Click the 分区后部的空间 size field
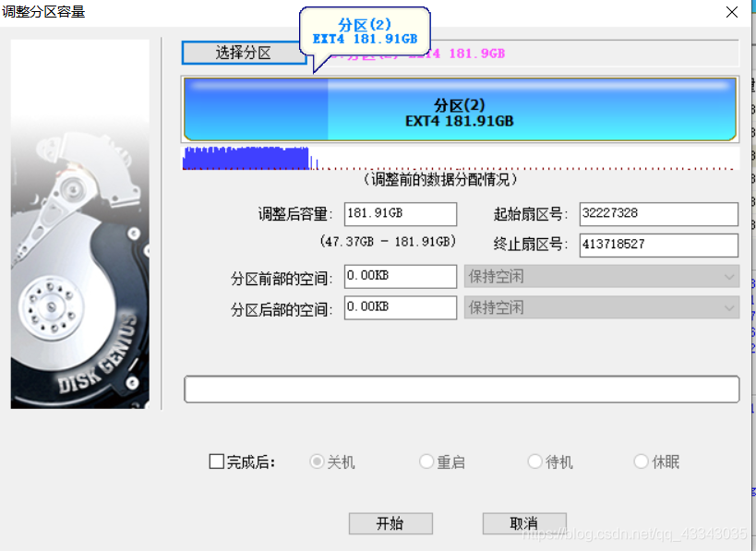Image resolution: width=756 pixels, height=551 pixels. (x=401, y=307)
